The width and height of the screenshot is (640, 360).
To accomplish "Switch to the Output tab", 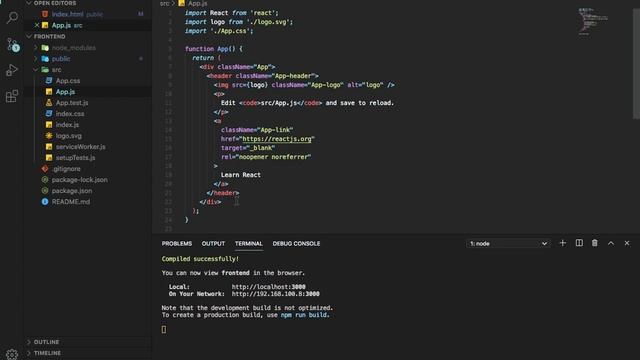I will (213, 244).
